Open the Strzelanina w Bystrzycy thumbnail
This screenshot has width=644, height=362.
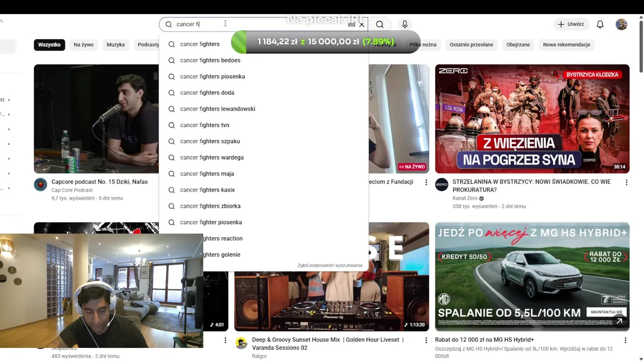[532, 119]
